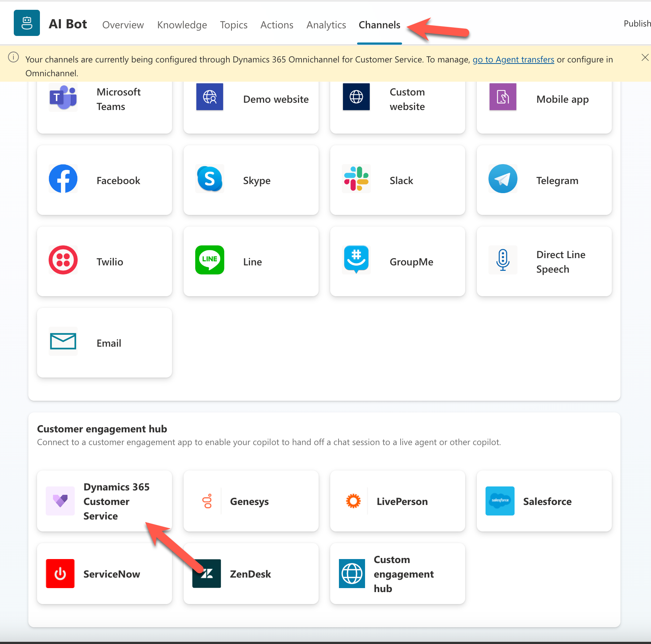Click the ZenDesk label
The width and height of the screenshot is (651, 644).
[x=250, y=574]
